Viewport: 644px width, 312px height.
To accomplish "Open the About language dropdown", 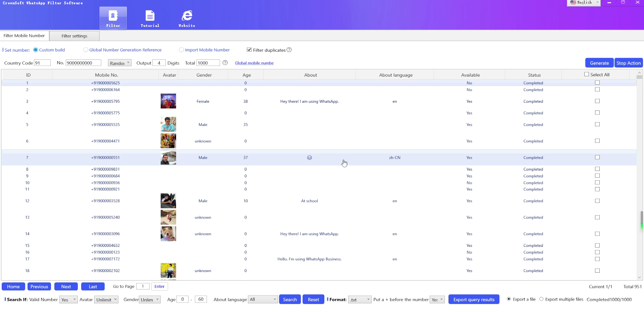I will [x=263, y=299].
